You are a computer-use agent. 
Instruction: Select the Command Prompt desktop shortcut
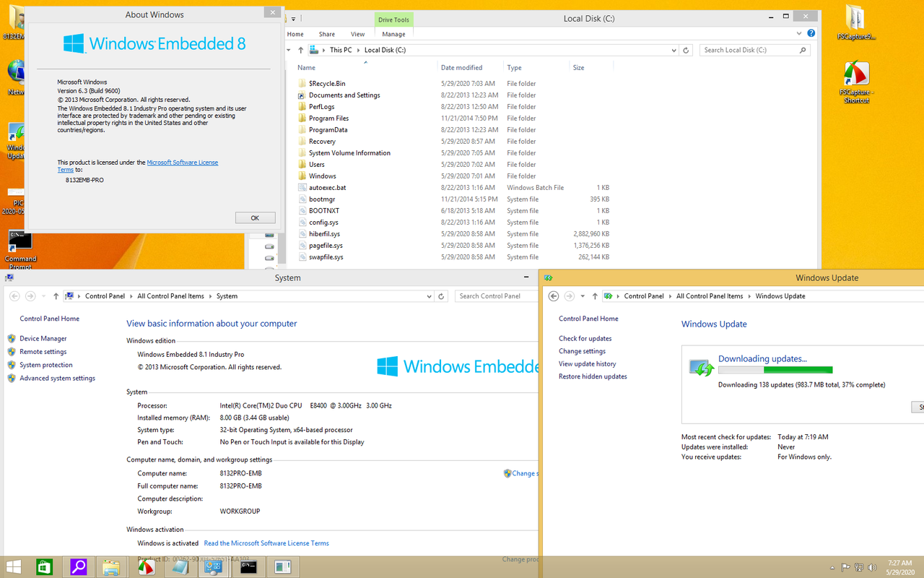pos(20,249)
